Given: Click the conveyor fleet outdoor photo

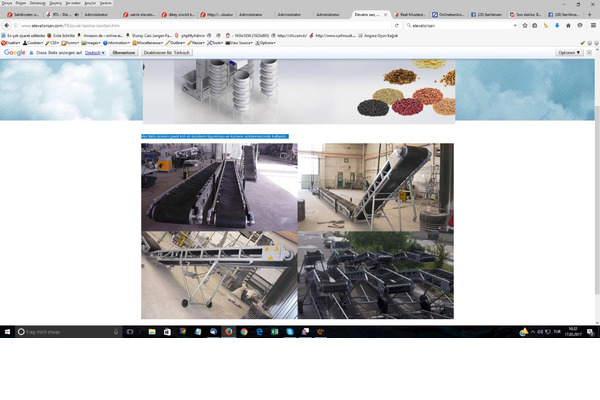Looking at the screenshot, I should point(376,275).
